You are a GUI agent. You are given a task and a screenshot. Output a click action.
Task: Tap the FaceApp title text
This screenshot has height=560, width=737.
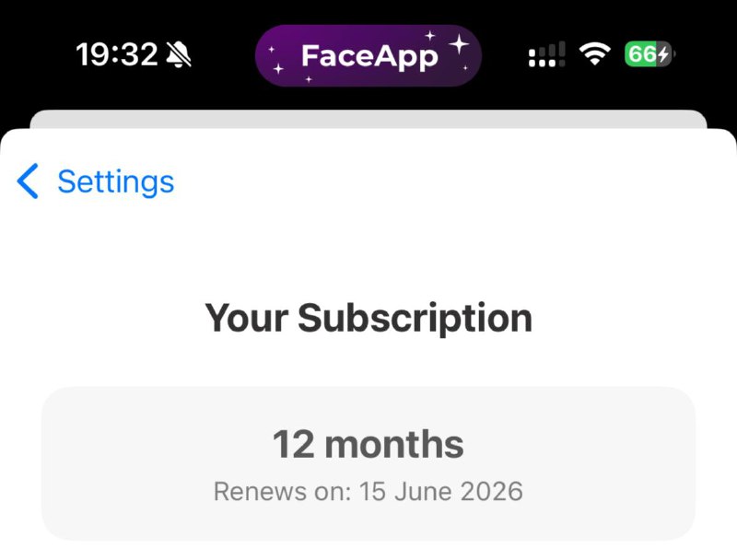pyautogui.click(x=369, y=56)
